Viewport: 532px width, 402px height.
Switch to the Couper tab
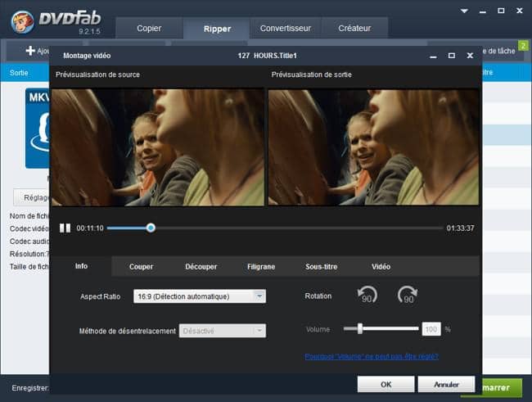click(x=141, y=267)
